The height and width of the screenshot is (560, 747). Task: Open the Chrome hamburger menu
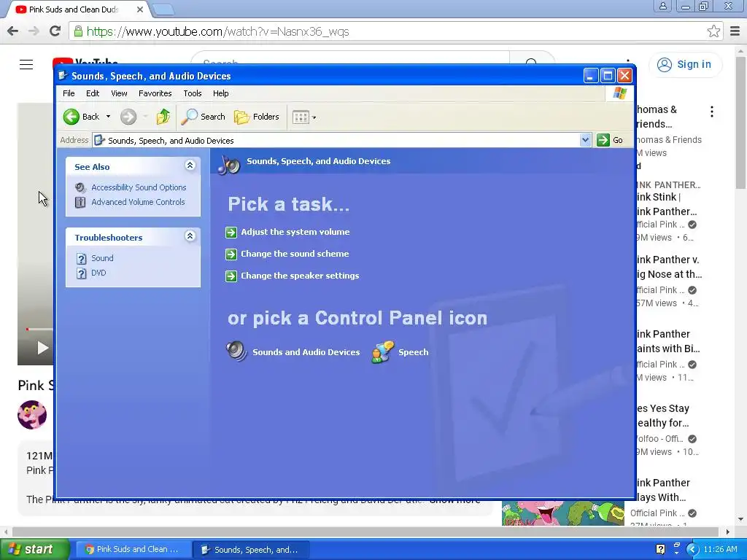point(735,31)
